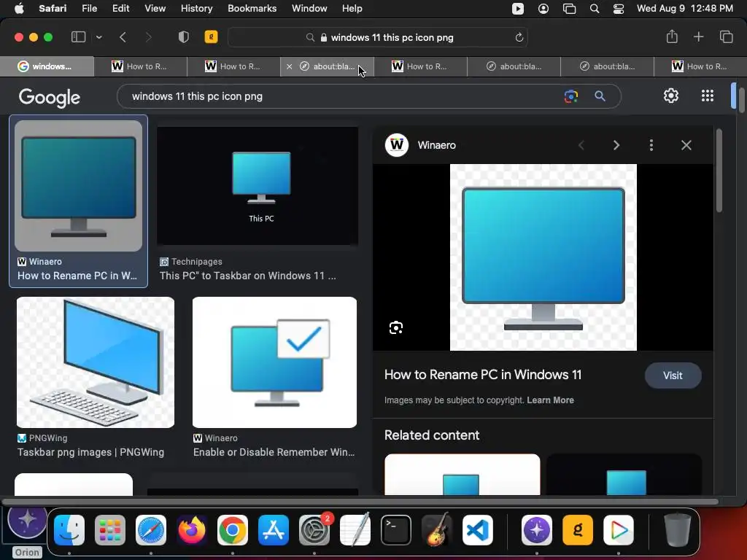Go back with the back arrow
This screenshot has height=560, width=747.
123,37
